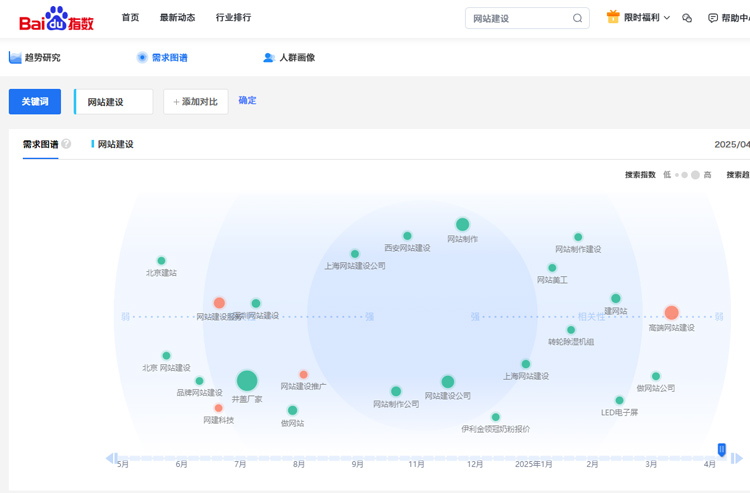
Task: Switch to the 人群画像 tab
Action: pos(288,57)
